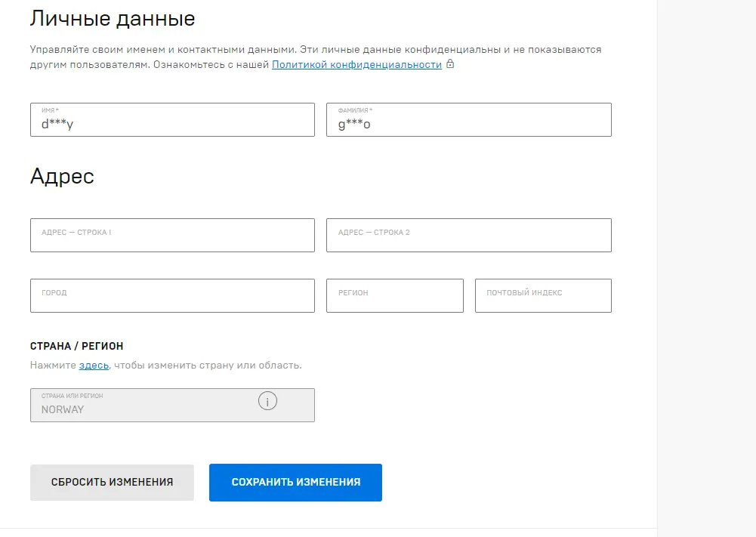Click the Адрес — строка 1 field
The height and width of the screenshot is (537, 756).
pos(173,235)
